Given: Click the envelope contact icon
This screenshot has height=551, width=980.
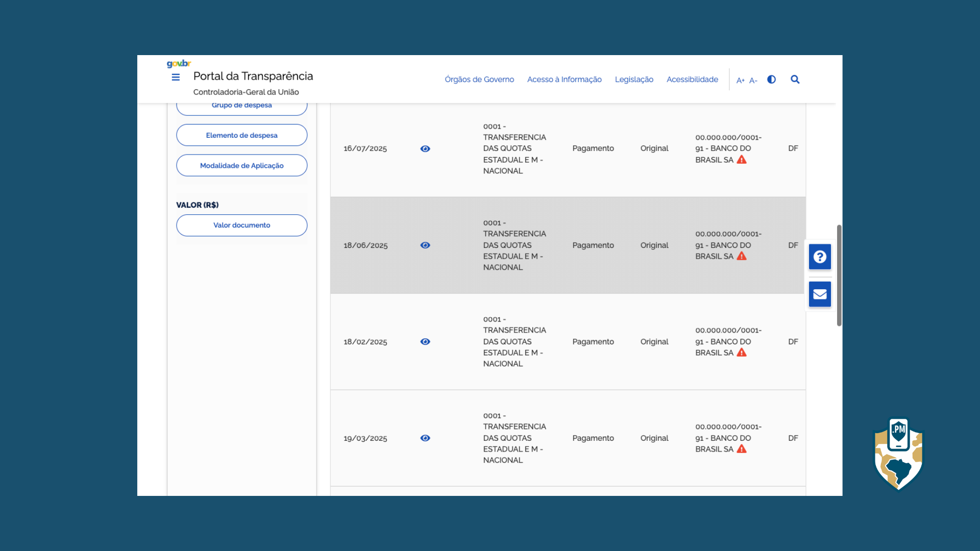Looking at the screenshot, I should click(x=820, y=294).
